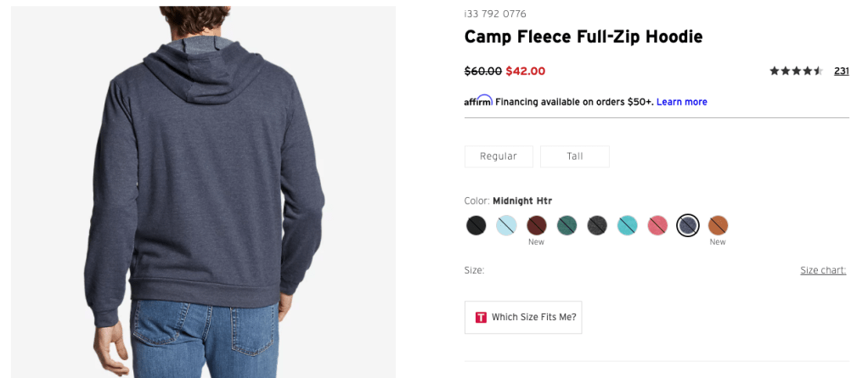Select the pink coral color swatch
This screenshot has height=378, width=868.
click(657, 225)
